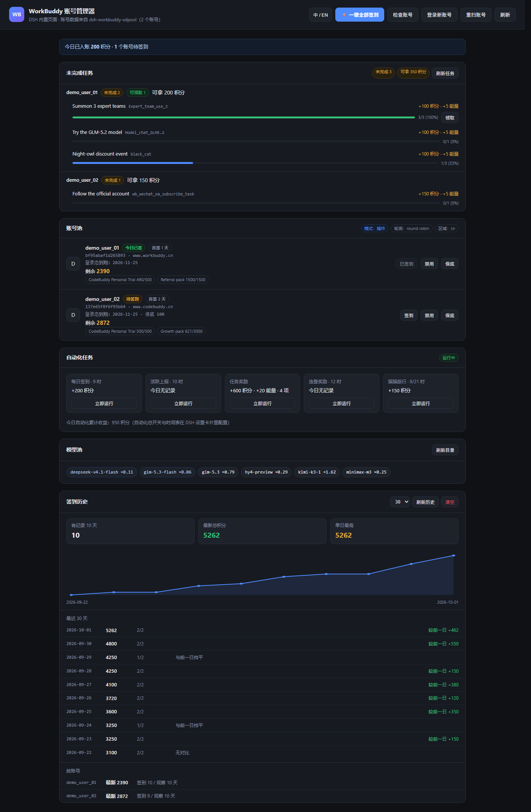Select the kimi-k3-1 model chip

tap(317, 472)
